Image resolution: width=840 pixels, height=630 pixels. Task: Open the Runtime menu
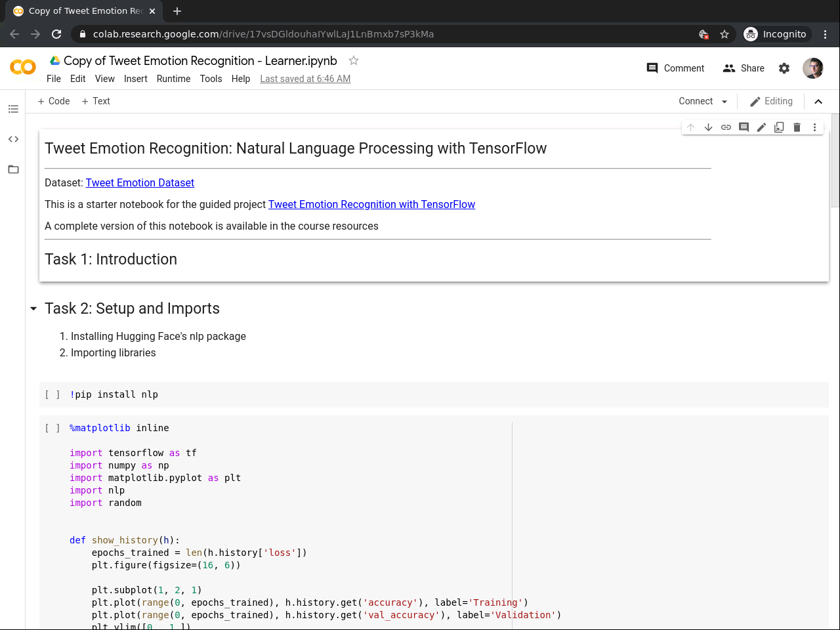click(173, 79)
